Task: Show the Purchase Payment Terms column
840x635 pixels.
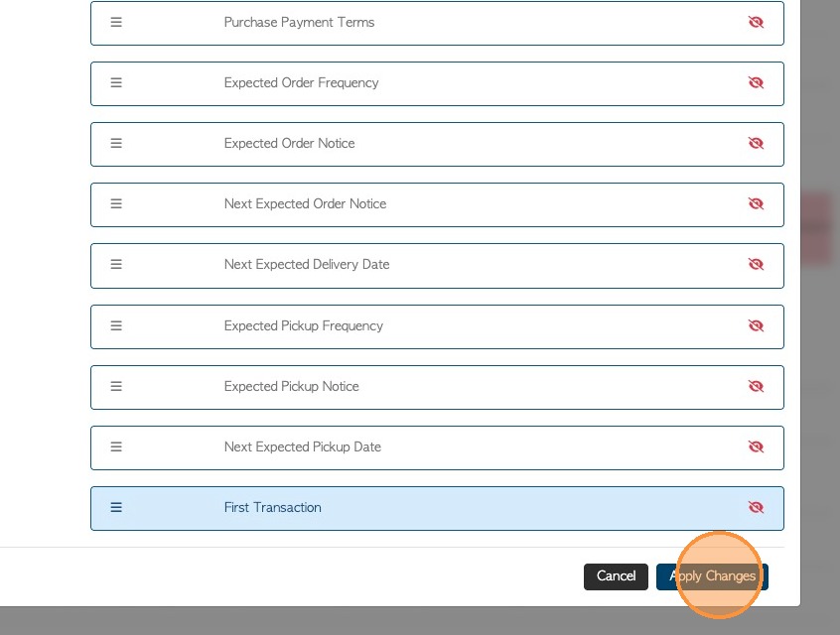Action: (x=756, y=22)
